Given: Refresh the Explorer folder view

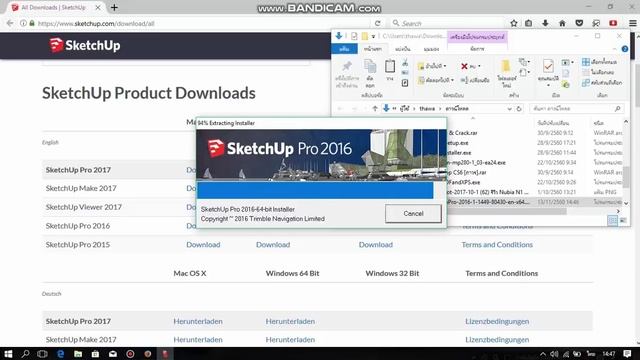Looking at the screenshot, I should click(519, 109).
